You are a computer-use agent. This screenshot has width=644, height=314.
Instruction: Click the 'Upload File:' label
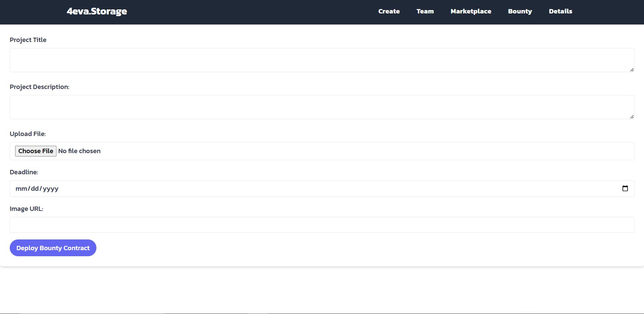click(x=28, y=134)
